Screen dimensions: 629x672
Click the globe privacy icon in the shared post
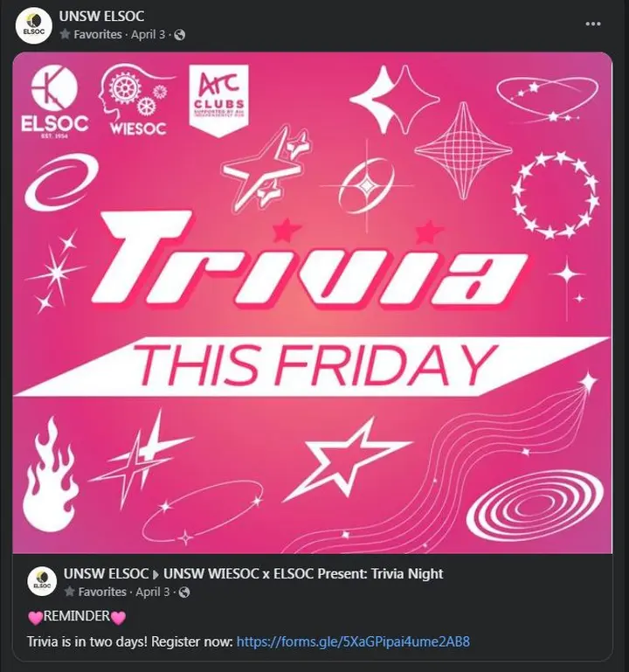183,592
